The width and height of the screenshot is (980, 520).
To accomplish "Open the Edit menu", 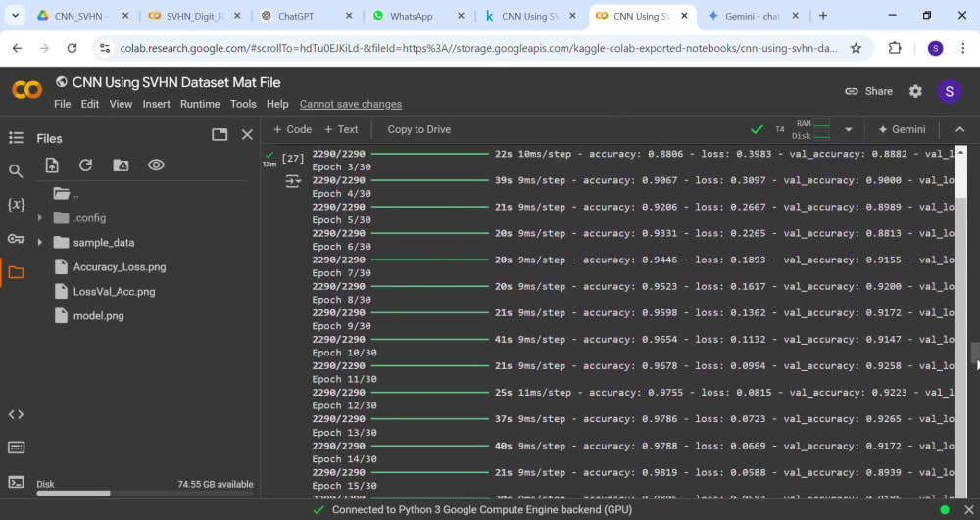I will (x=90, y=104).
